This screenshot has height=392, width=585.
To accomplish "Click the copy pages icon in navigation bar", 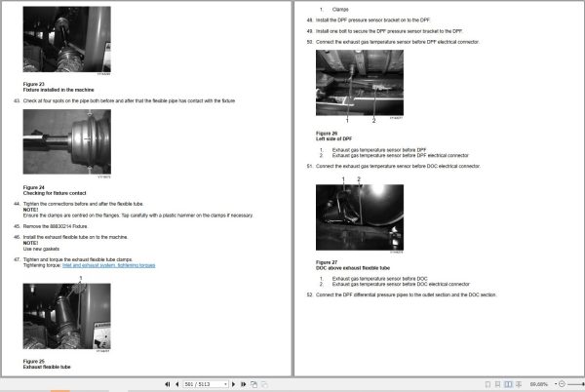I will [x=254, y=384].
